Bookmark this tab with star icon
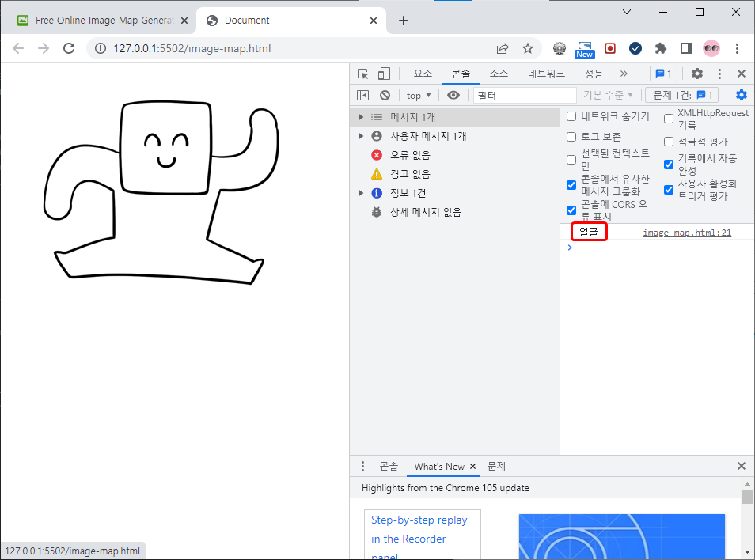The height and width of the screenshot is (560, 755). point(528,48)
